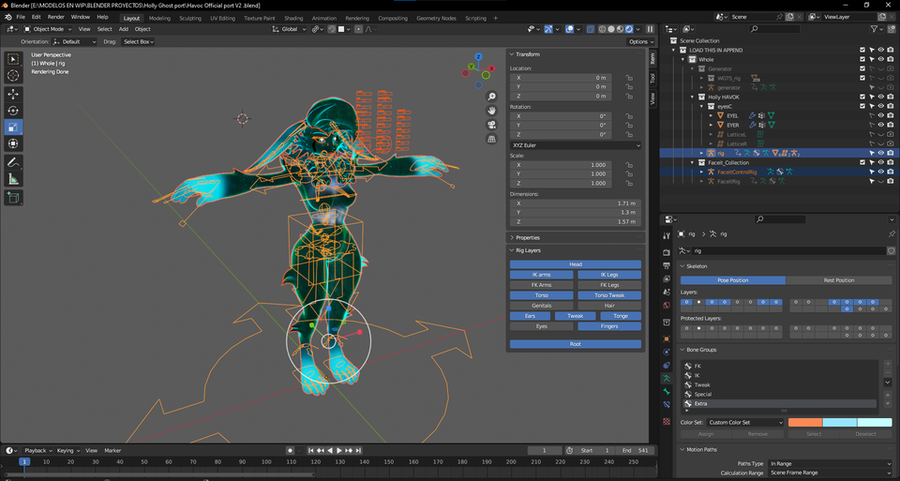Select the Cursor tool
The image size is (900, 481).
(13, 76)
